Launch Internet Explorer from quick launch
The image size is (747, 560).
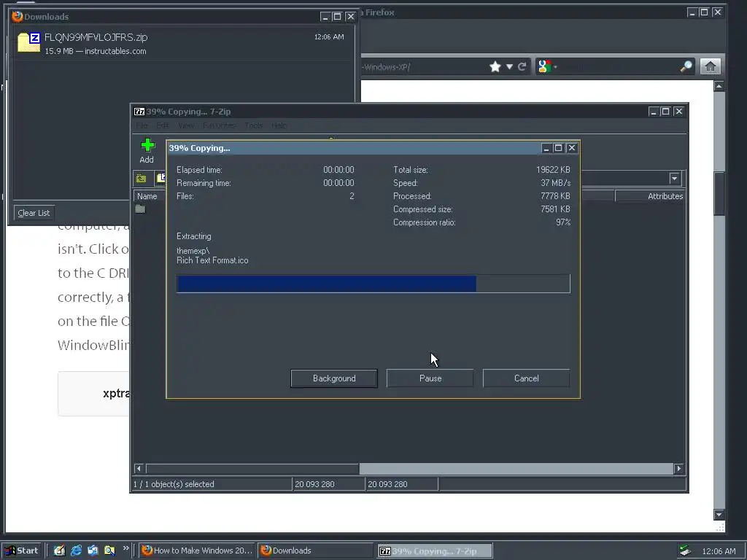point(76,551)
